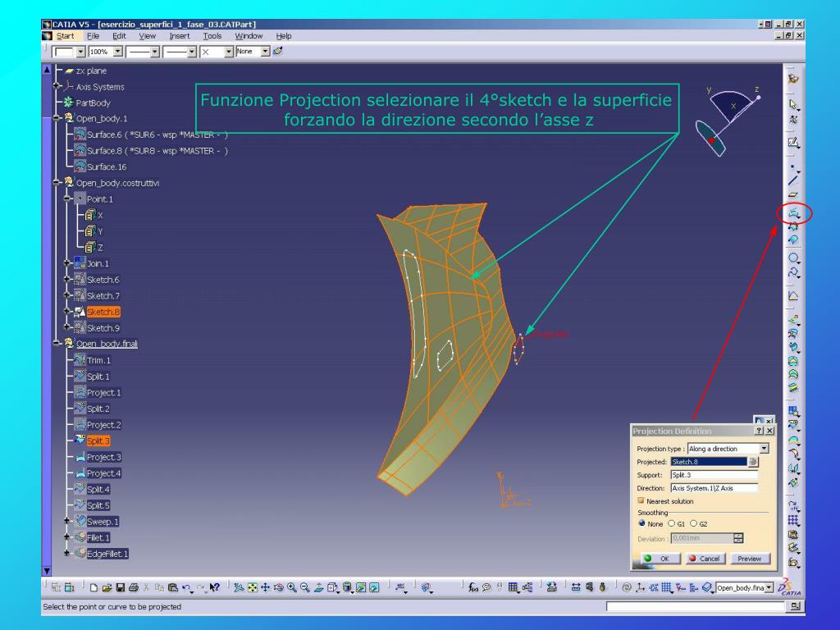The width and height of the screenshot is (840, 630).
Task: Click the Support field showing Split.3
Action: 714,475
